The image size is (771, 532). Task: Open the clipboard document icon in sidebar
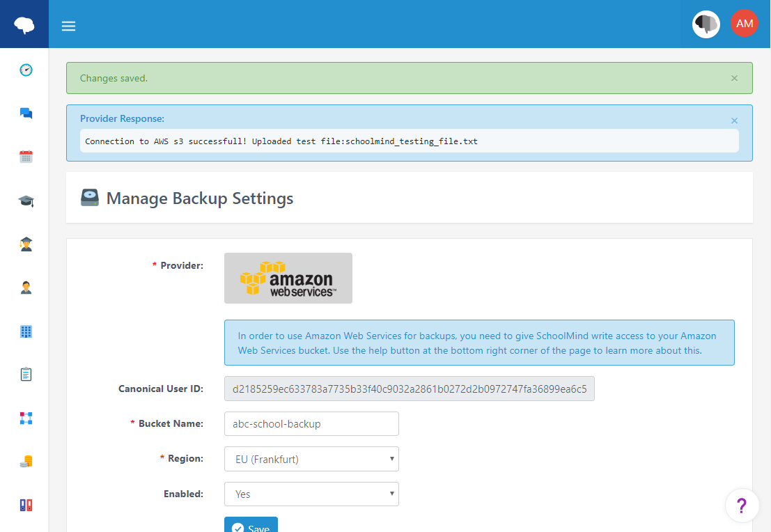tap(26, 375)
